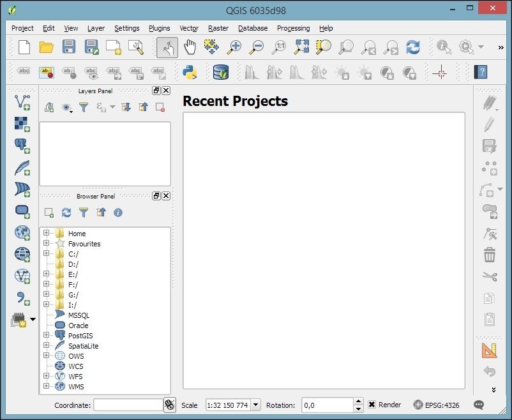Click the Refresh map icon

[413, 47]
